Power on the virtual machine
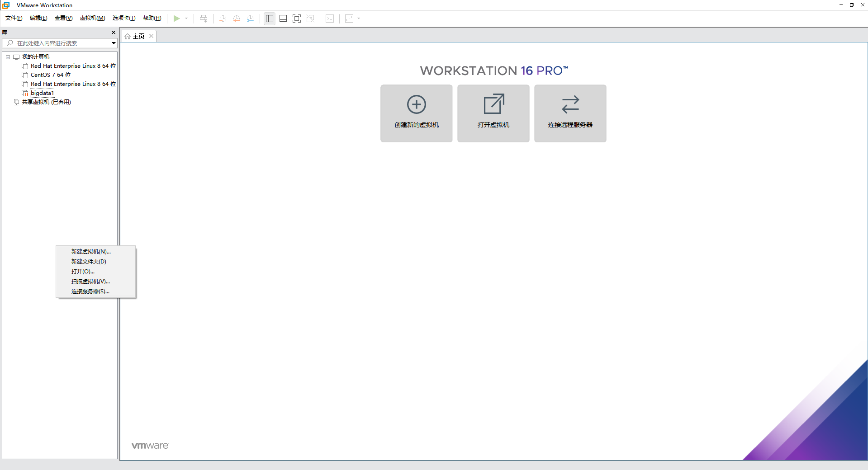Viewport: 868px width, 470px height. tap(177, 19)
